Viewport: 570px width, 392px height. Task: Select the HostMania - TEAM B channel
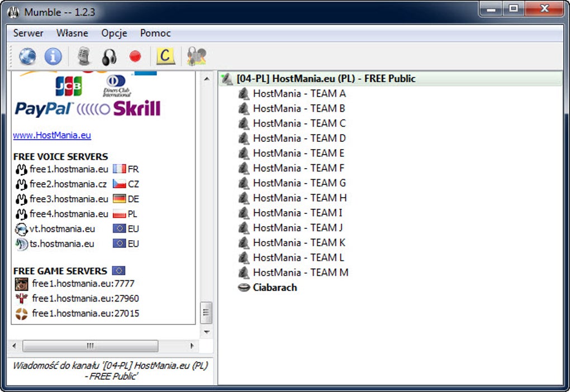click(x=299, y=109)
